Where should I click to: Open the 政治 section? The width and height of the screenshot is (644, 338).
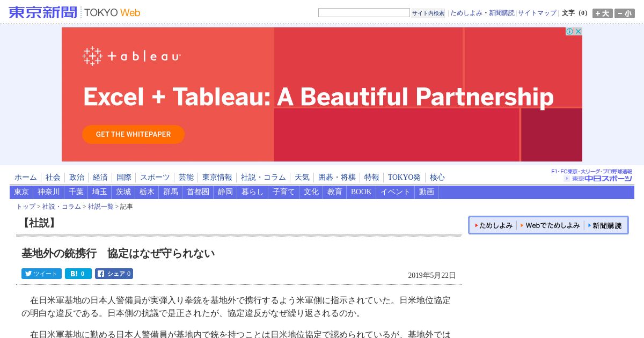click(x=77, y=178)
